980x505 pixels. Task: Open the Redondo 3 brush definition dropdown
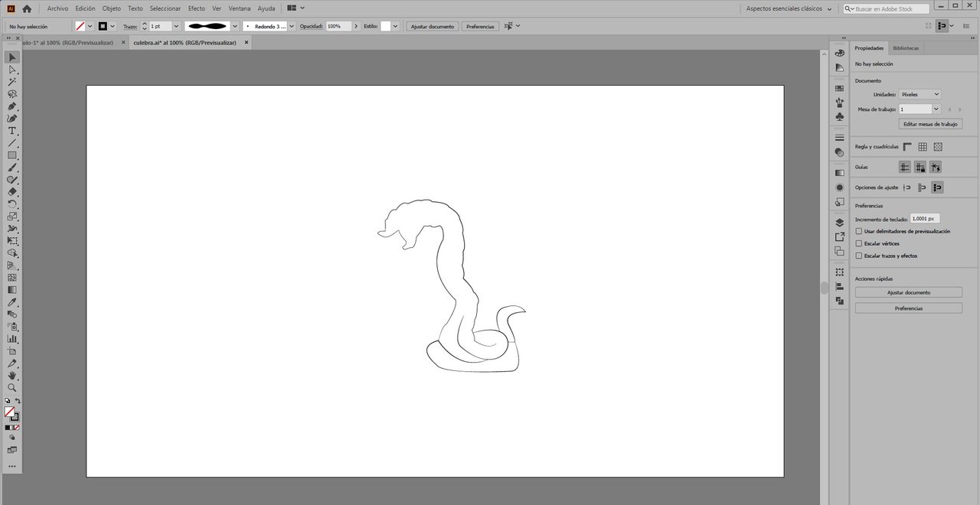pyautogui.click(x=292, y=26)
